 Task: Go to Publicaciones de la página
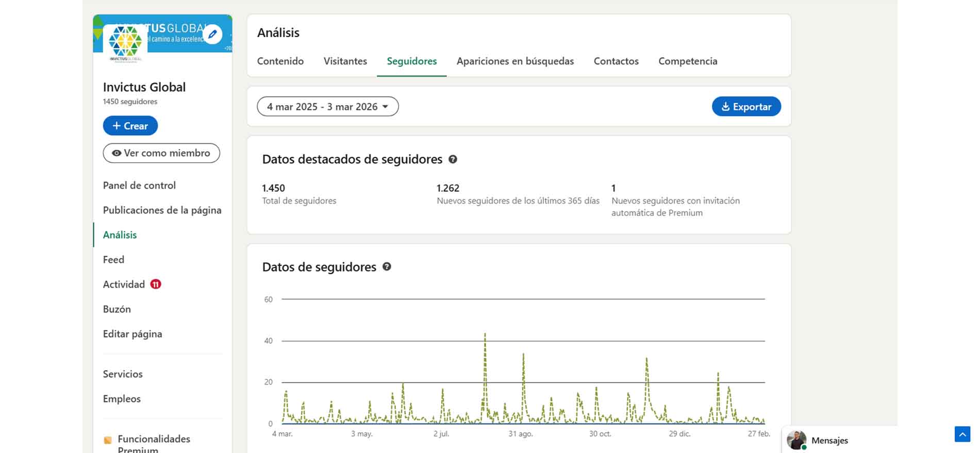162,210
